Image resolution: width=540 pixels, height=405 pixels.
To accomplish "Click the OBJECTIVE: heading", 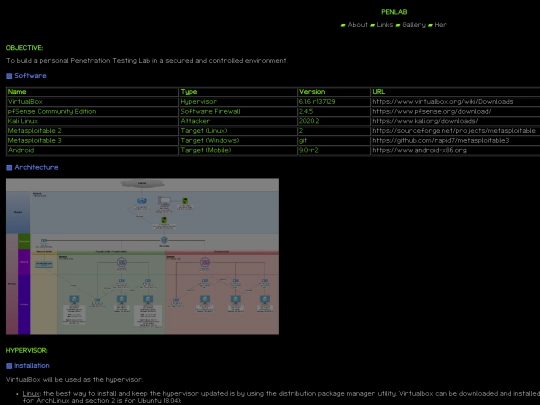I will coord(24,48).
